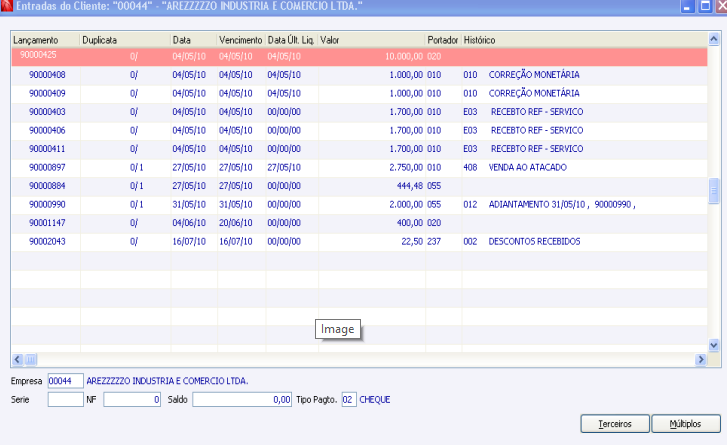727x445 pixels.
Task: Select entry 90000897
Action: click(x=359, y=168)
